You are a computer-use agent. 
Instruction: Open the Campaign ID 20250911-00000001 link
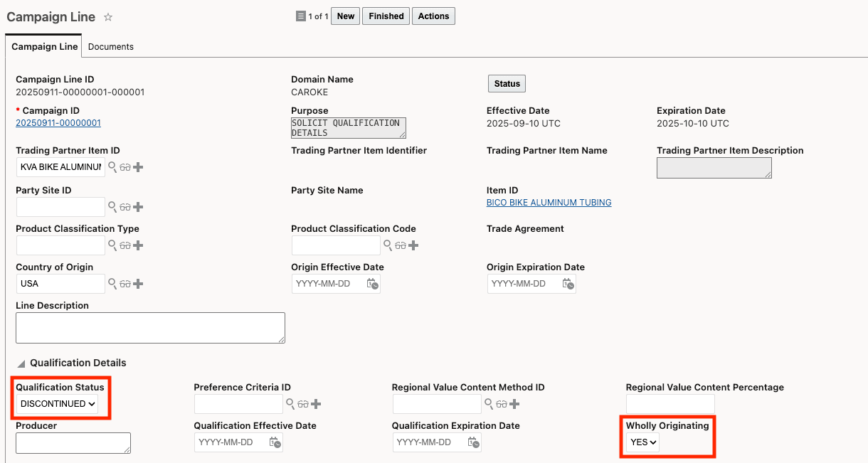coord(58,123)
